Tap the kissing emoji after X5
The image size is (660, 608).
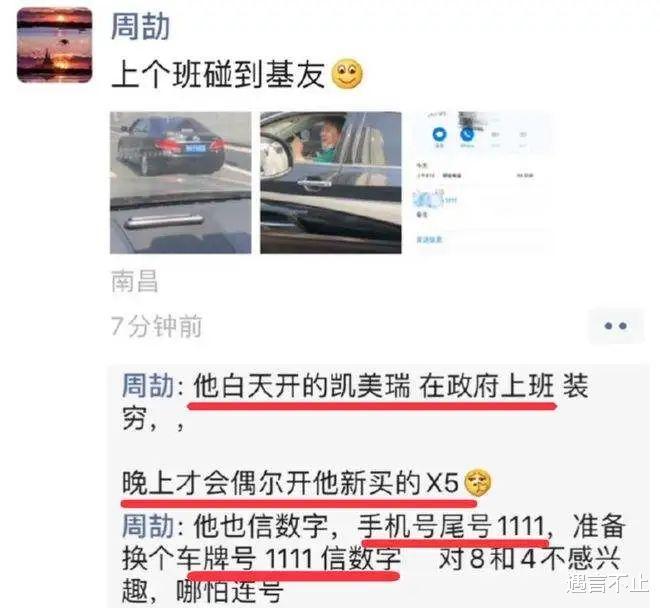click(477, 483)
